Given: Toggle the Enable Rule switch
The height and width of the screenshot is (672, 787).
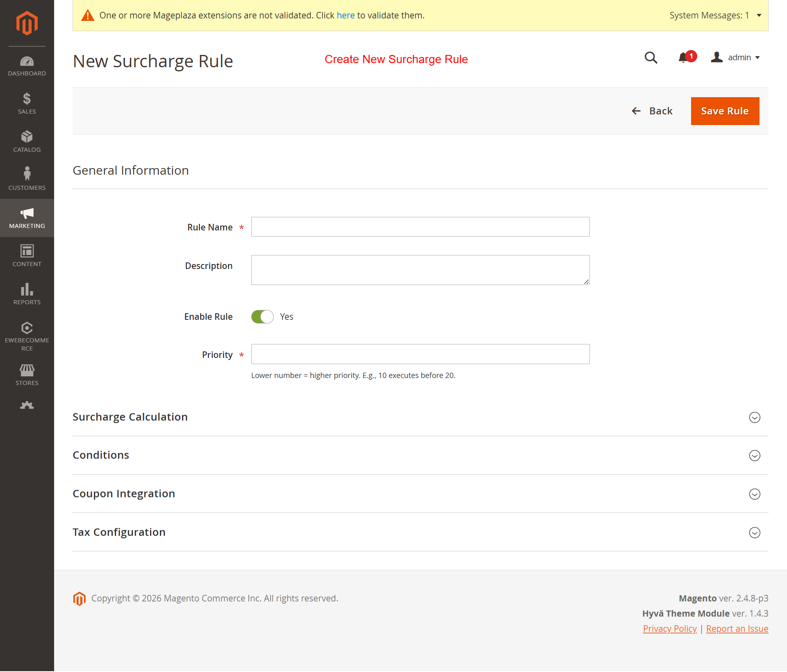Looking at the screenshot, I should 262,317.
